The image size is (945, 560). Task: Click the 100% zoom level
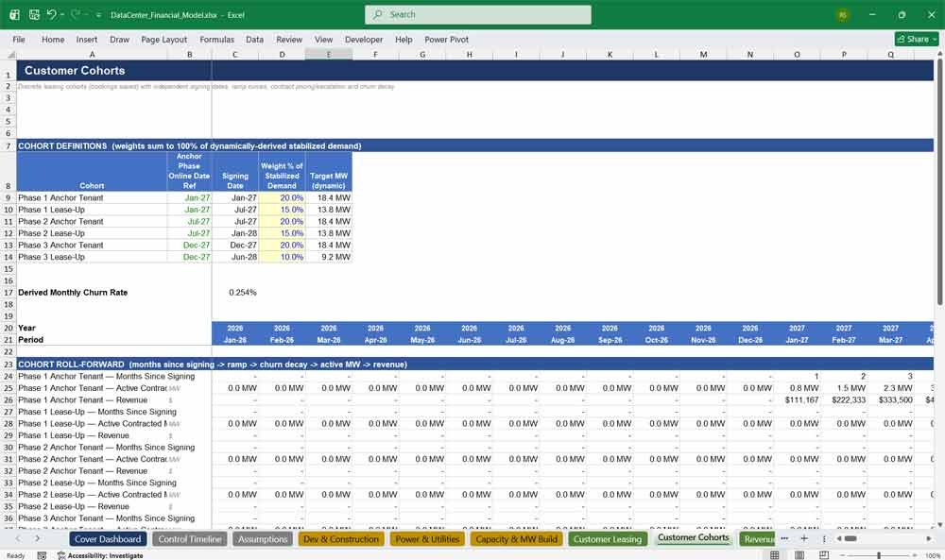933,555
